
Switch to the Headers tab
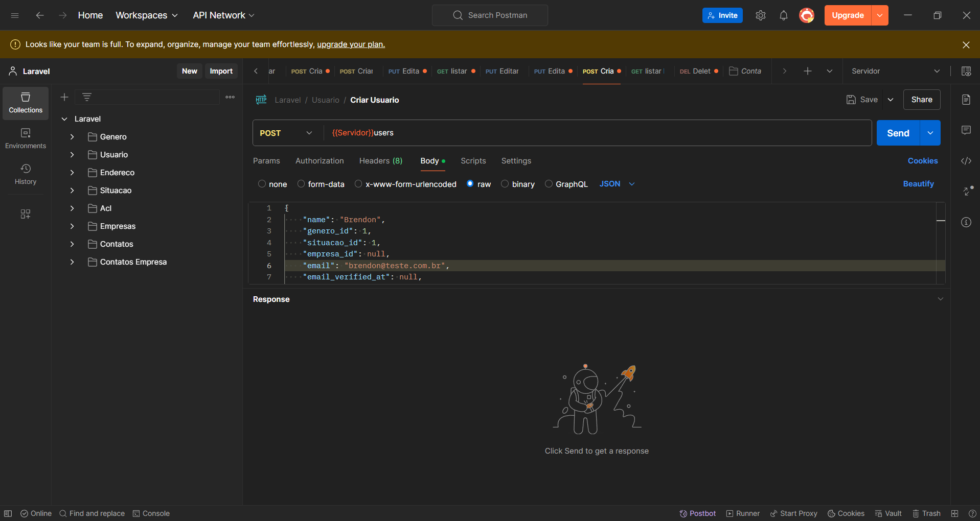pyautogui.click(x=381, y=161)
